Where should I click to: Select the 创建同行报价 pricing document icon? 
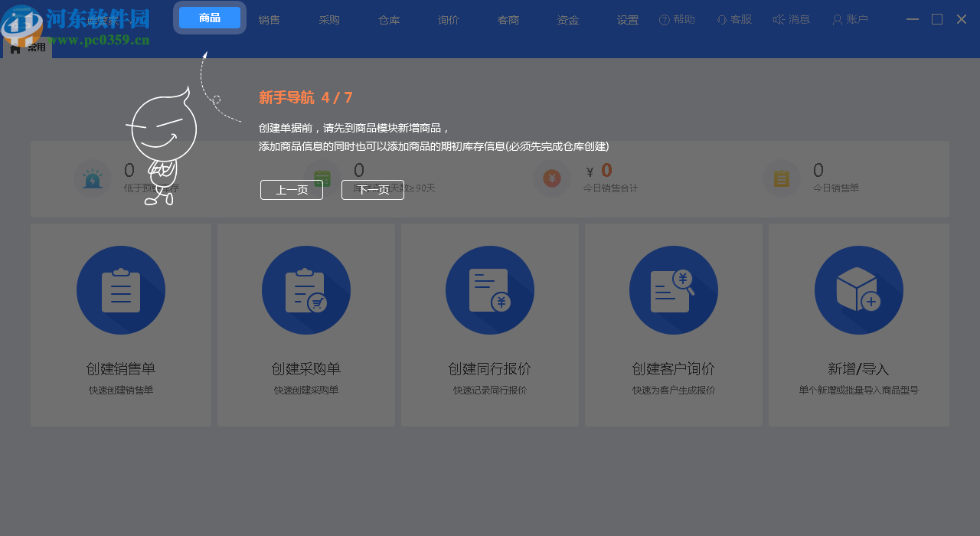click(489, 290)
